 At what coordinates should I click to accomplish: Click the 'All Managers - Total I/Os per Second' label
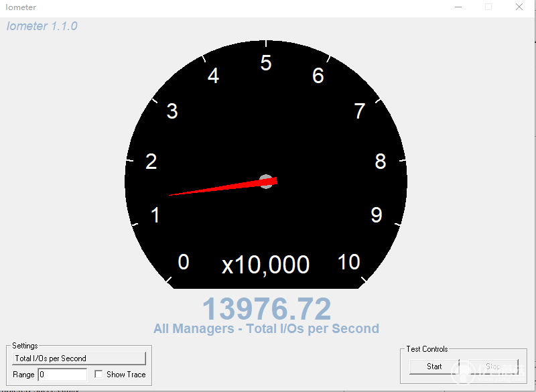pyautogui.click(x=266, y=329)
